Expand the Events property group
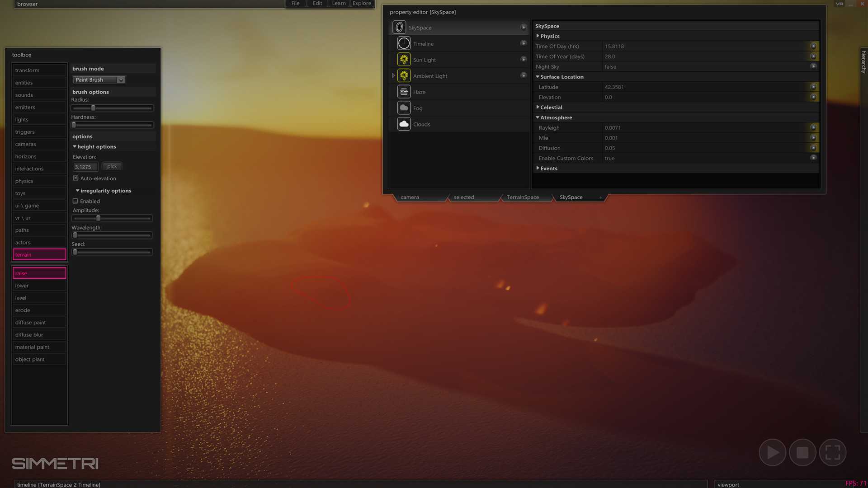Screen dimensions: 868x488 tap(538, 168)
